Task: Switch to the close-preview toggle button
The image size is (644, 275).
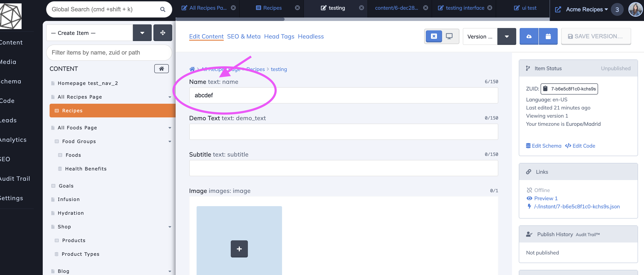Action: pyautogui.click(x=434, y=36)
